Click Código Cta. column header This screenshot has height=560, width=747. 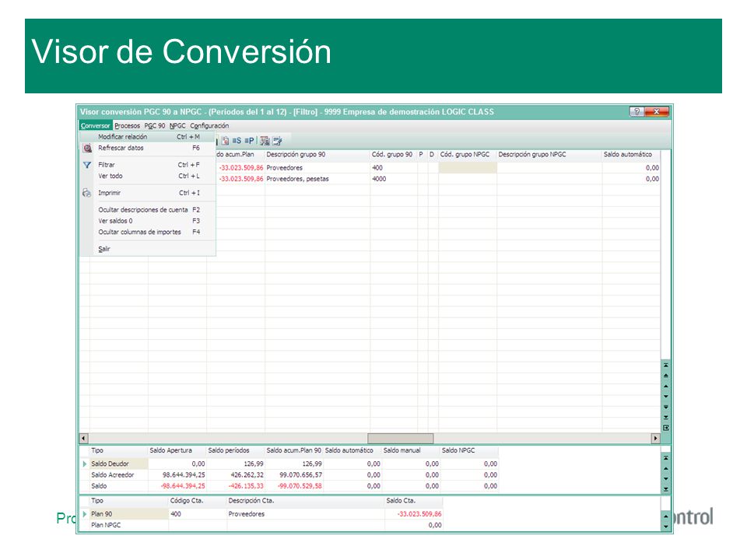tap(197, 501)
